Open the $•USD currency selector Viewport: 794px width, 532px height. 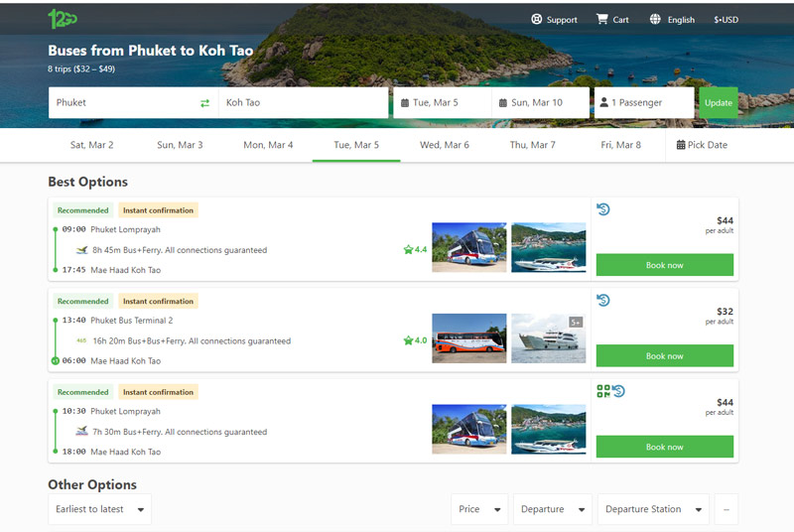pyautogui.click(x=726, y=20)
